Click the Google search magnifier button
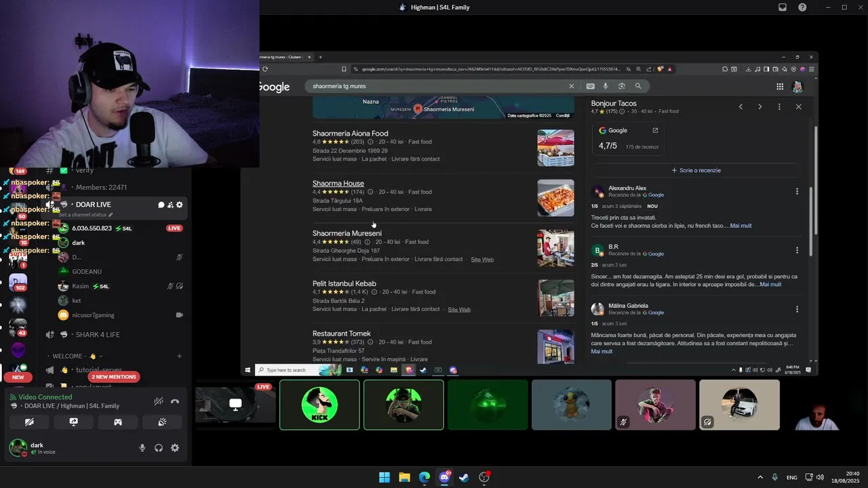 [638, 86]
